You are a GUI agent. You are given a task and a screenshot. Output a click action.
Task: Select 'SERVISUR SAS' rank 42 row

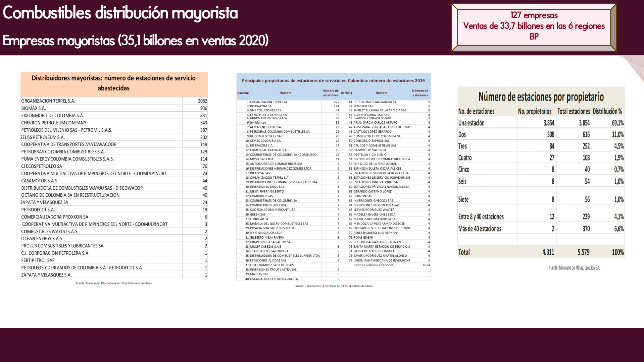(385, 106)
